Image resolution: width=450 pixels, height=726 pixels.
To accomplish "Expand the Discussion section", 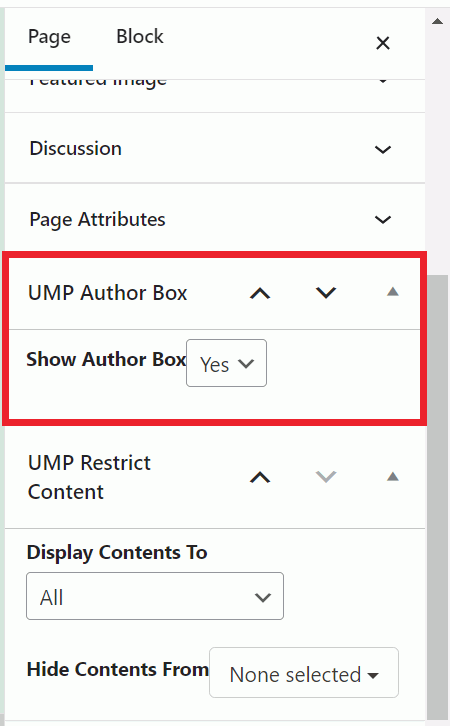I will coord(383,150).
